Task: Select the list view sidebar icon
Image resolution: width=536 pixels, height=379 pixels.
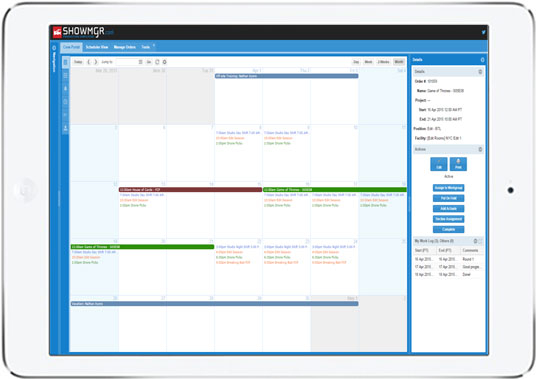Action: coord(66,76)
